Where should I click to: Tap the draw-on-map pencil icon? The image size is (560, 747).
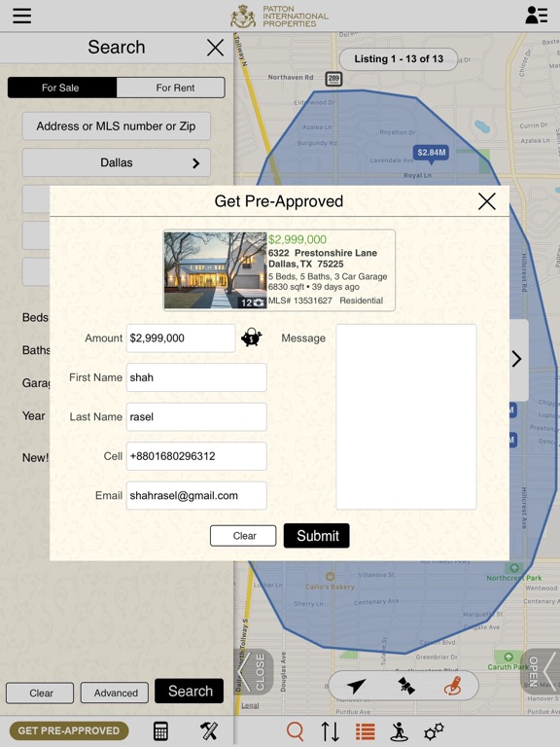453,686
